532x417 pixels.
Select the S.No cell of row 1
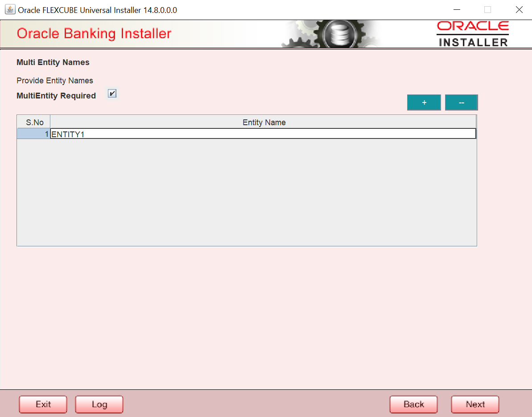tap(33, 134)
